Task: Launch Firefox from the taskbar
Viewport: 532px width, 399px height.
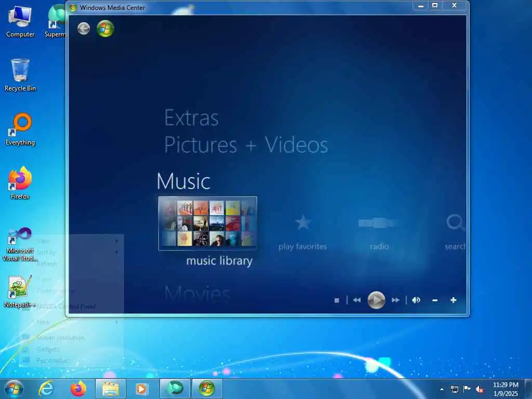Action: click(78, 389)
